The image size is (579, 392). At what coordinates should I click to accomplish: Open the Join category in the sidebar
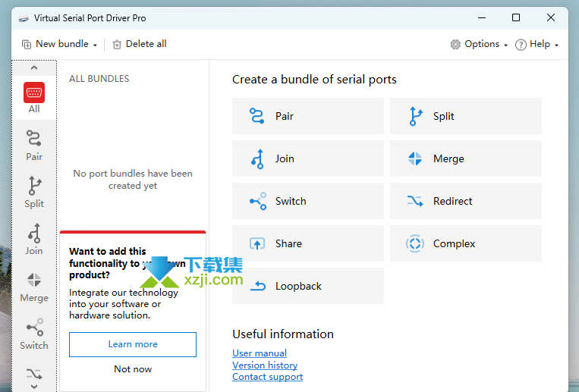pos(34,239)
